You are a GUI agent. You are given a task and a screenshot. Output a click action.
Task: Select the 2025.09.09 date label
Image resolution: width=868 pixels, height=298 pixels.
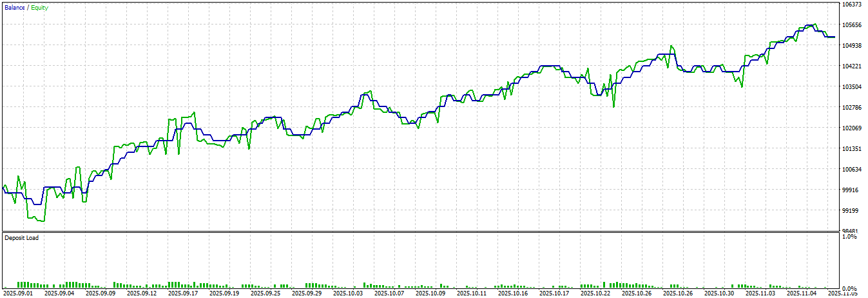click(x=101, y=293)
